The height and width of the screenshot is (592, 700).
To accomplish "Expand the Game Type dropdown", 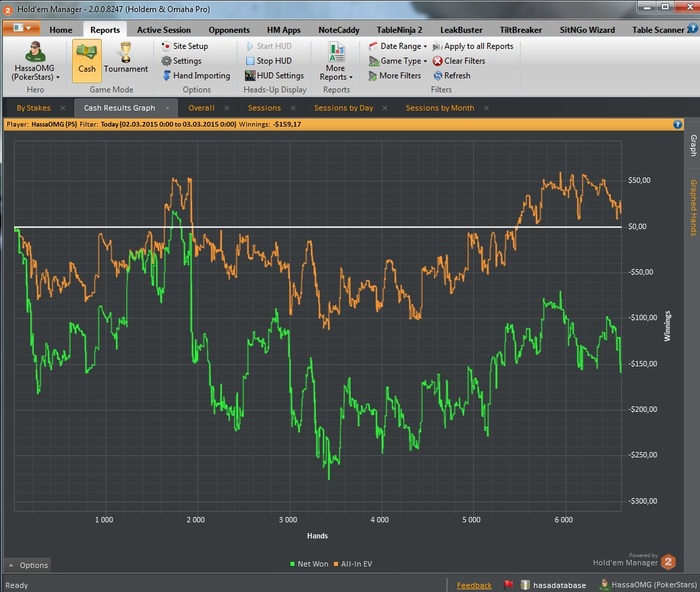I will 398,61.
